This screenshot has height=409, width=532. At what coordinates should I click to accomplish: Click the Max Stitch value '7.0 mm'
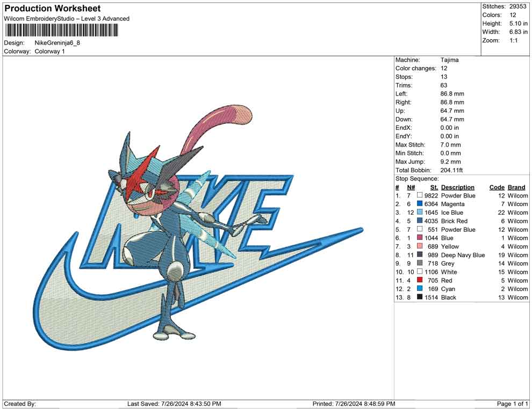click(450, 145)
